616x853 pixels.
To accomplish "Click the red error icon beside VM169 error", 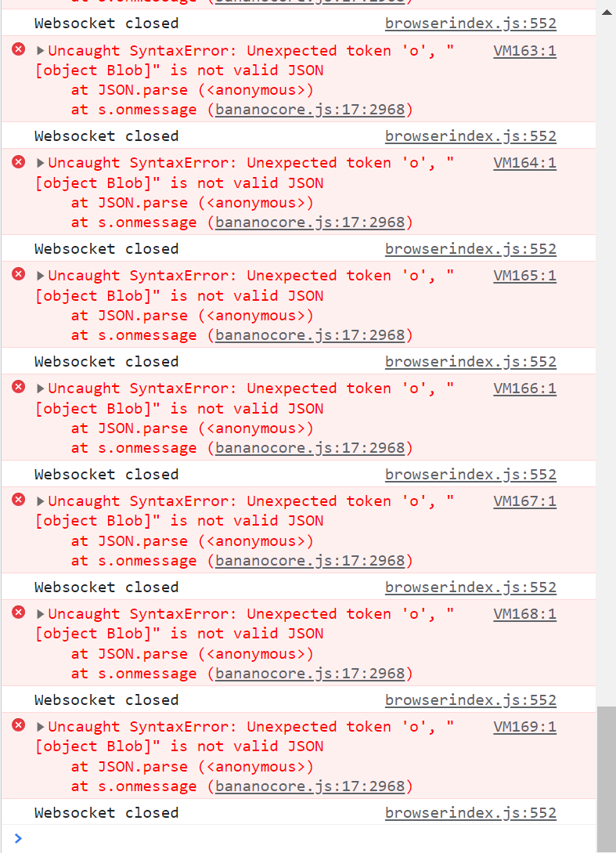I will [x=19, y=725].
